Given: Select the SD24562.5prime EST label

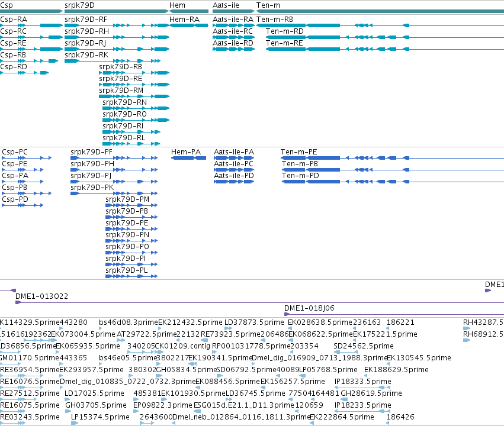Looking at the screenshot, I should click(364, 346).
